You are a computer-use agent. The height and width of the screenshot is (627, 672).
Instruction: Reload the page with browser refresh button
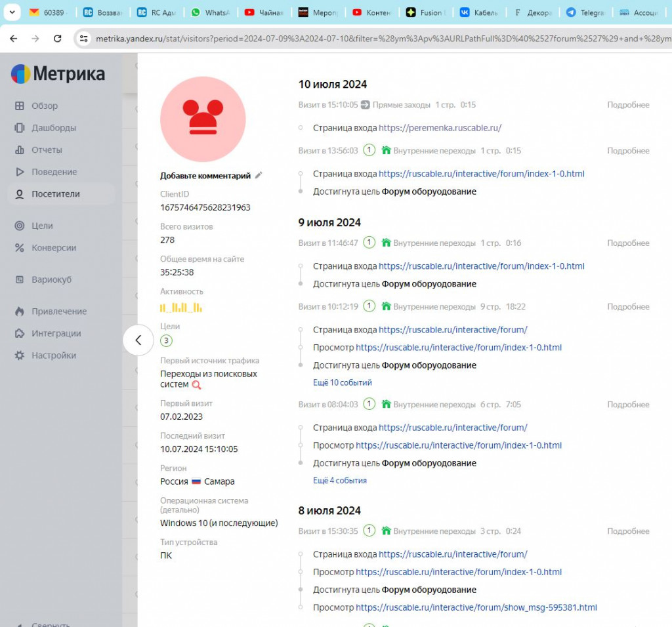pos(58,39)
